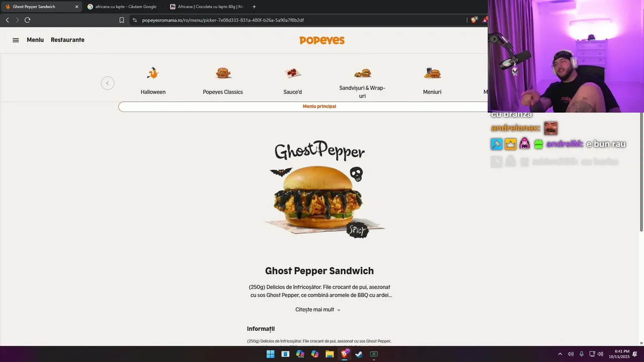Open Steam from taskbar
The width and height of the screenshot is (644, 362).
point(359,354)
